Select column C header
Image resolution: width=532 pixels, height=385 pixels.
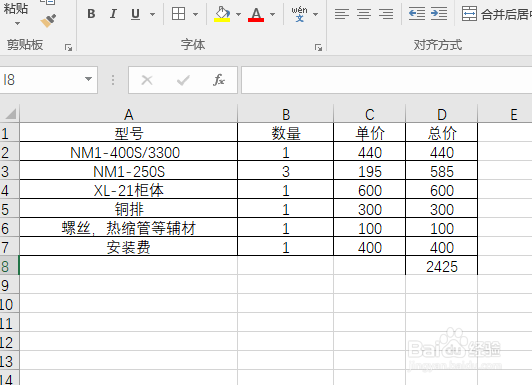tap(369, 114)
